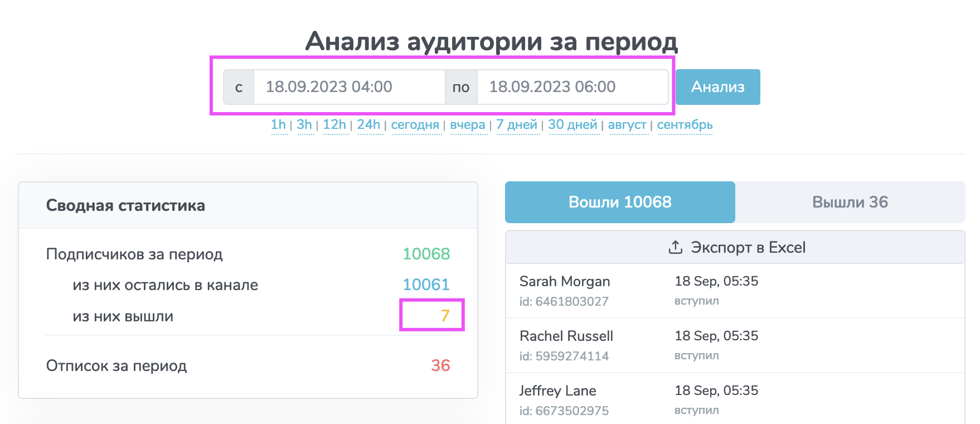Viewport: 980px width, 424px height.
Task: Open the Вышли 36 tab
Action: [850, 202]
